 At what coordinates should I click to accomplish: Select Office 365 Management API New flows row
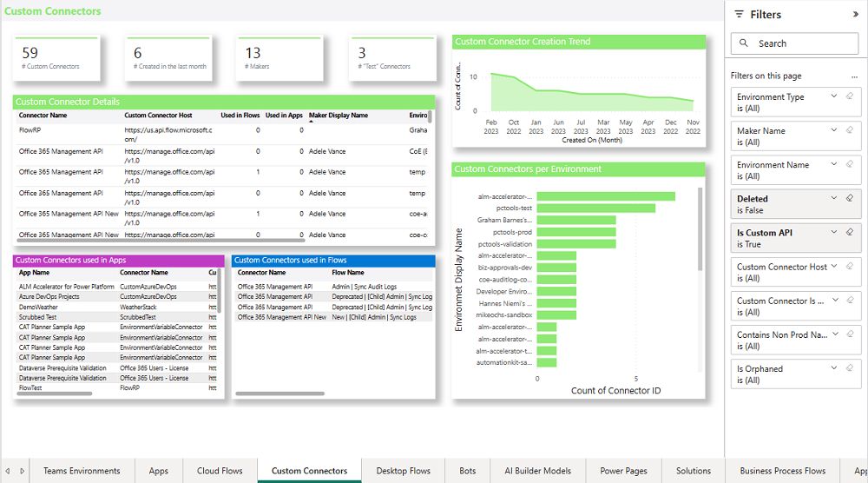334,317
